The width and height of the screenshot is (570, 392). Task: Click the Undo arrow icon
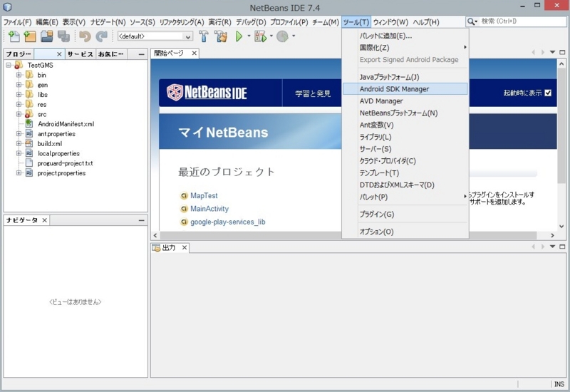point(85,36)
